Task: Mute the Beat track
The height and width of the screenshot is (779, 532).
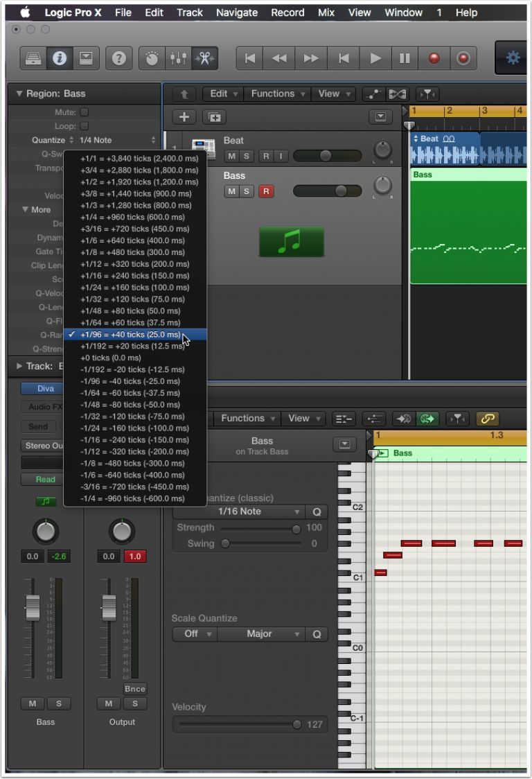Action: pos(231,156)
